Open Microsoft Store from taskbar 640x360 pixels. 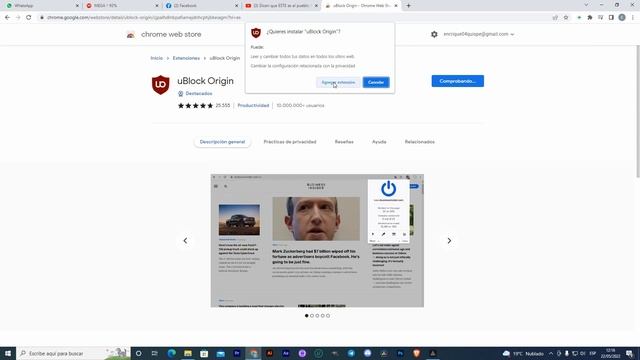[204, 353]
